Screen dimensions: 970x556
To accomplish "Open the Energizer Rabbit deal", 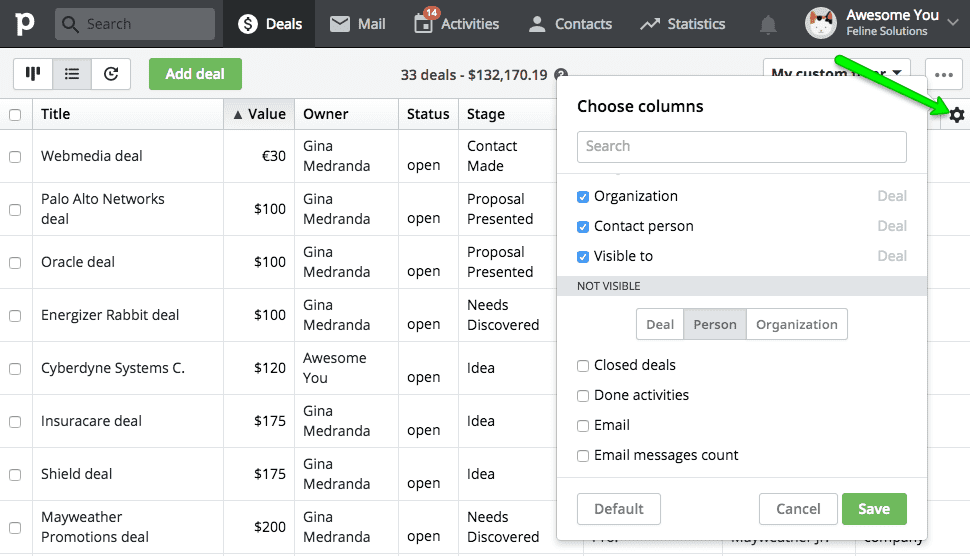I will coord(110,315).
